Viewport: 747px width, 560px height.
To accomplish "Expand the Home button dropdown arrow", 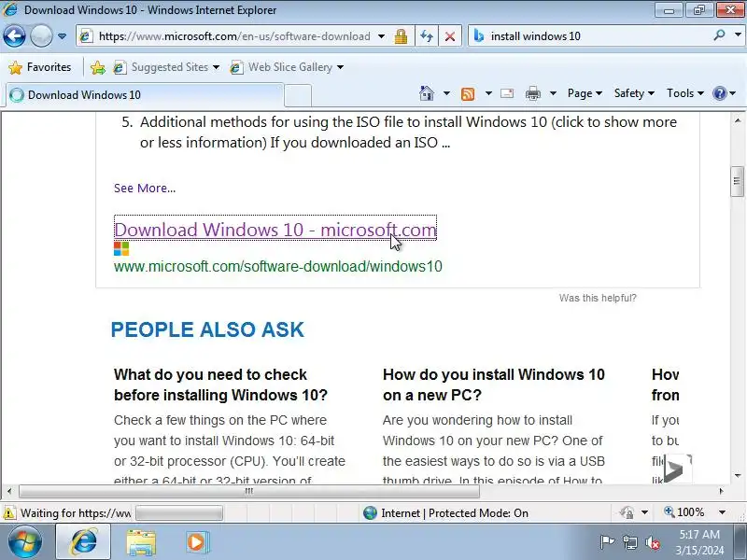I will click(446, 93).
